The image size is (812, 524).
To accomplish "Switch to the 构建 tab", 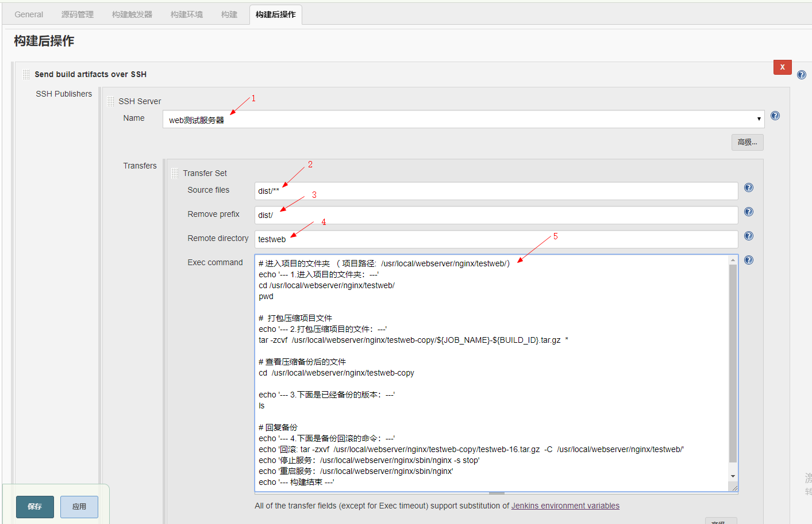I will pos(229,14).
